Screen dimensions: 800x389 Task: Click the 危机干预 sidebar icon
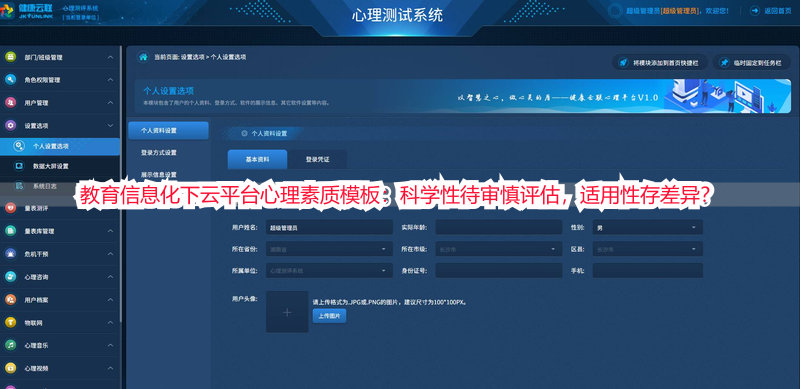pos(10,254)
